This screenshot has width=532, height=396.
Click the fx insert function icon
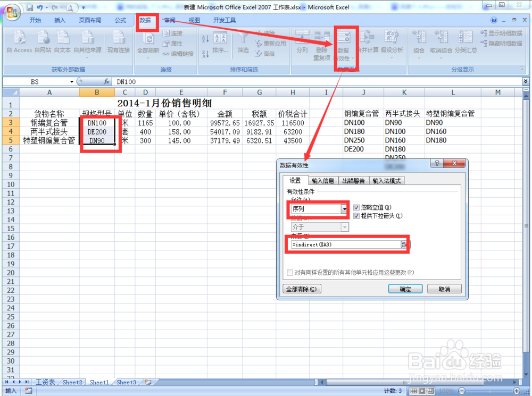point(106,81)
